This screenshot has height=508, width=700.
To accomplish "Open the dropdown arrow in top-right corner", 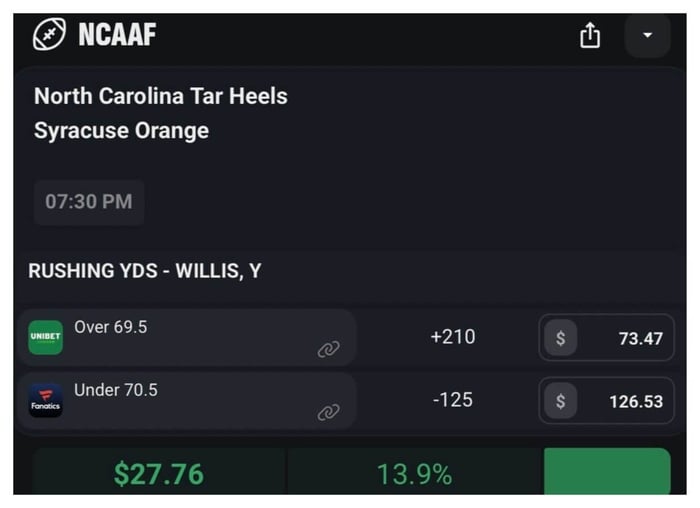I will 647,36.
